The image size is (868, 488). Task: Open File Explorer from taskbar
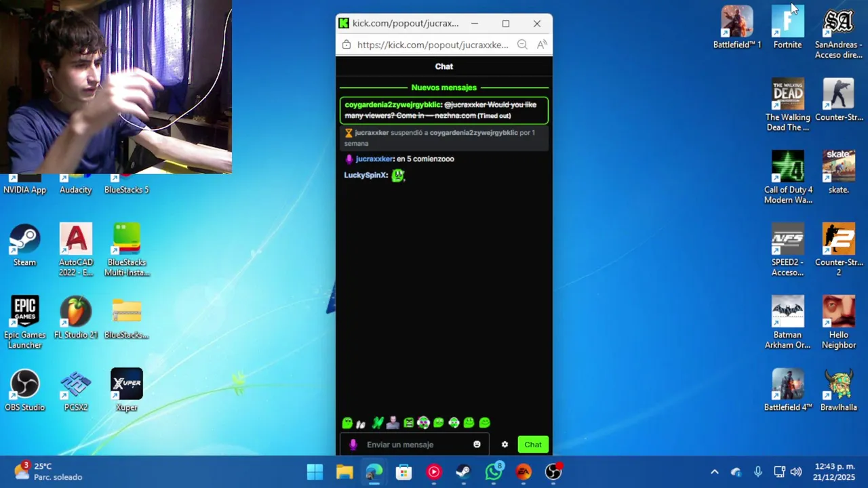[x=344, y=472]
